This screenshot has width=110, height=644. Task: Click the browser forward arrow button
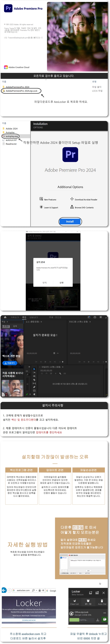pyautogui.click(x=9, y=590)
